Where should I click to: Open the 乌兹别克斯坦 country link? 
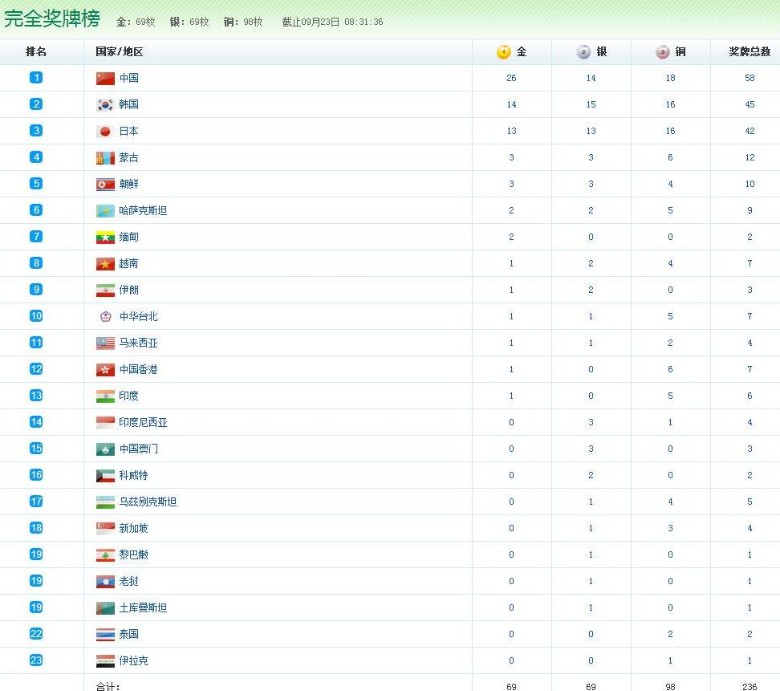tap(147, 502)
